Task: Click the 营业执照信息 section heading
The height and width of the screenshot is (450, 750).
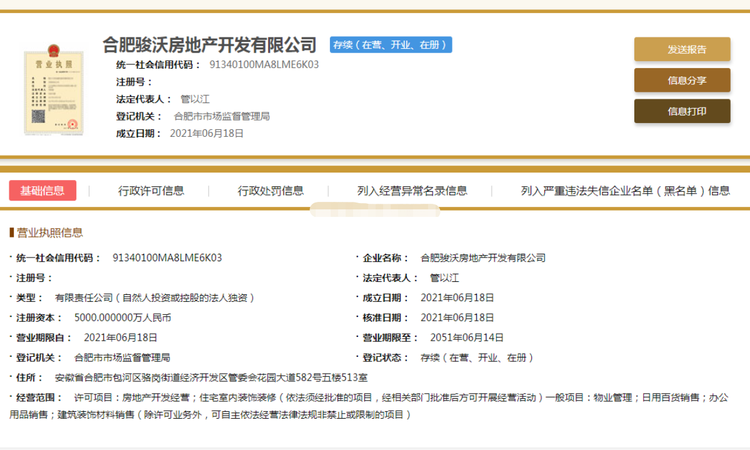Action: tap(50, 233)
